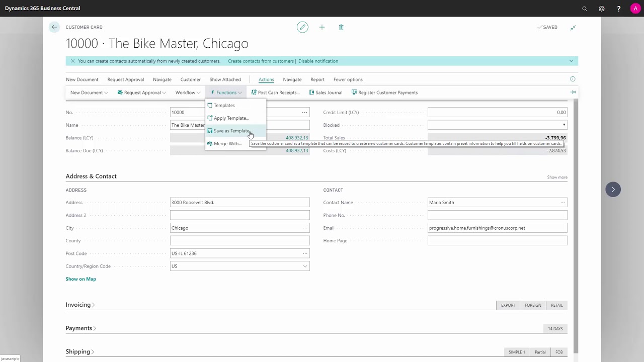This screenshot has height=362, width=644.
Task: Pin the action bar
Action: coord(573,92)
